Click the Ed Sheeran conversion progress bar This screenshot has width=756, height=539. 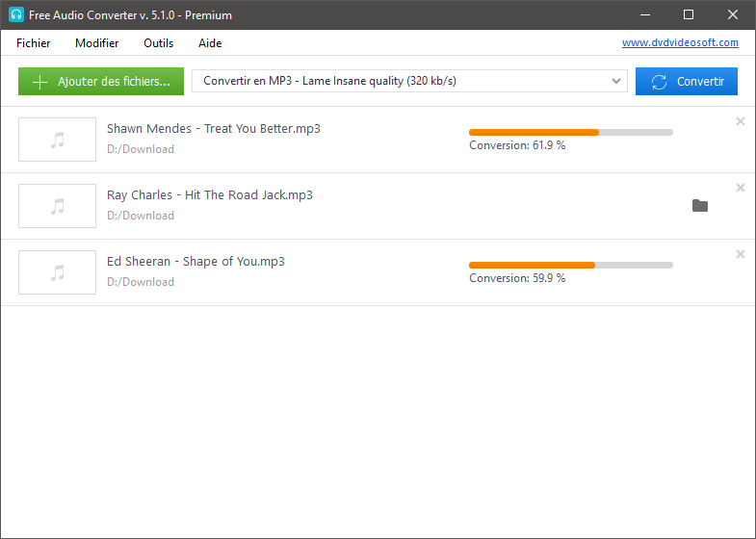[571, 265]
